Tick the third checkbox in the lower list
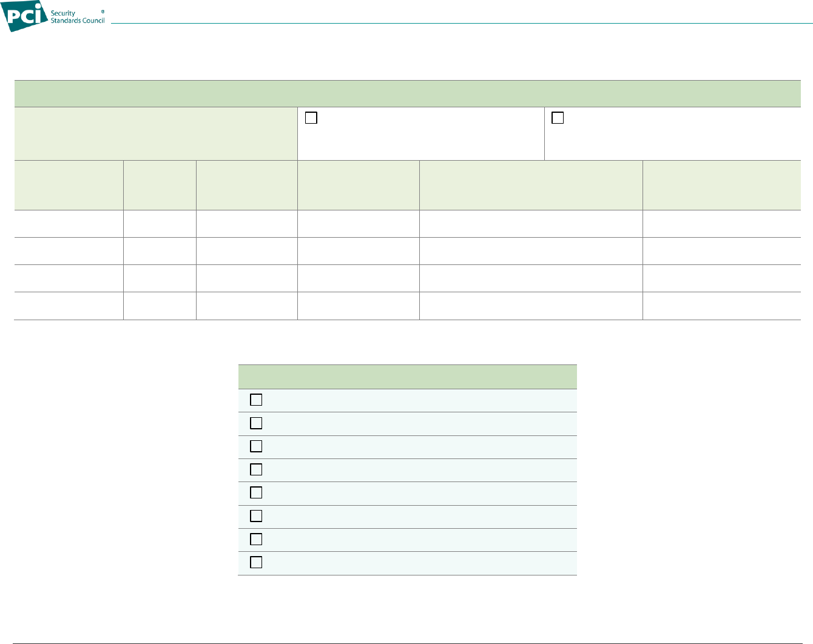The image size is (813, 644). pyautogui.click(x=256, y=446)
